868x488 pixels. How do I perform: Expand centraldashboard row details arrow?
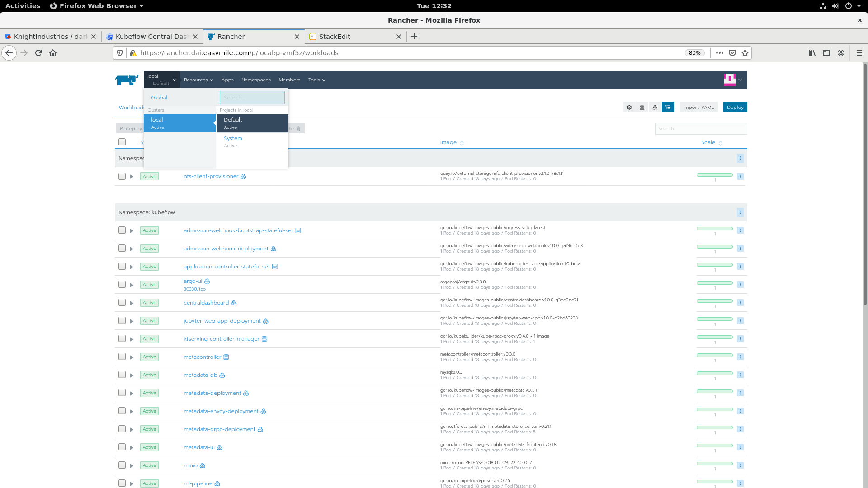click(132, 303)
